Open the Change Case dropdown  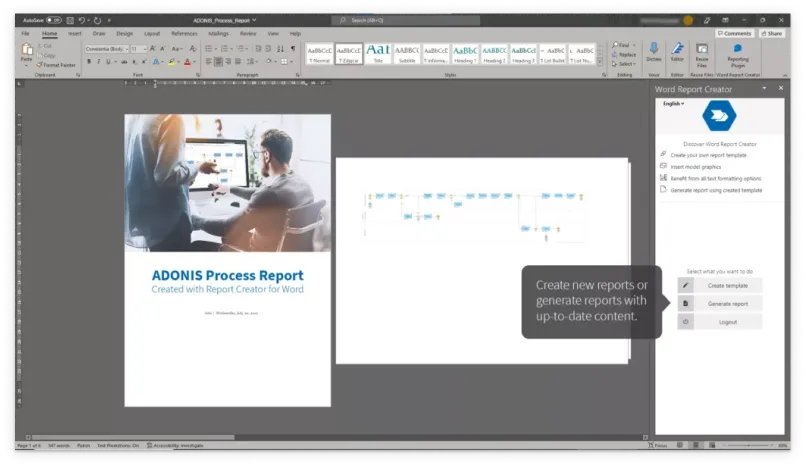click(177, 49)
